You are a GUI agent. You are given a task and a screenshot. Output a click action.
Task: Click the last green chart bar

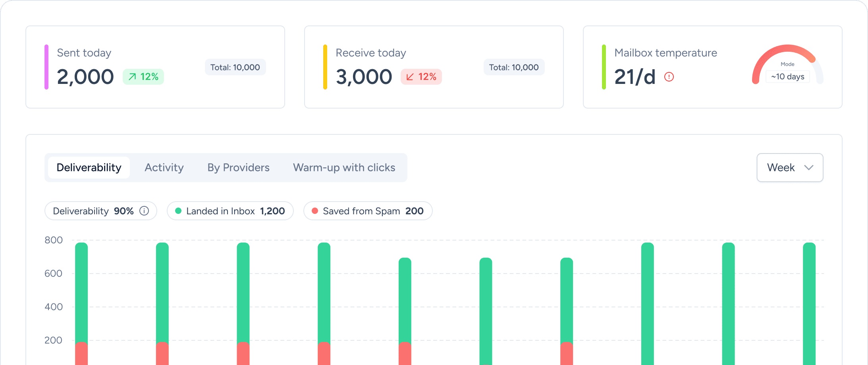point(809,304)
